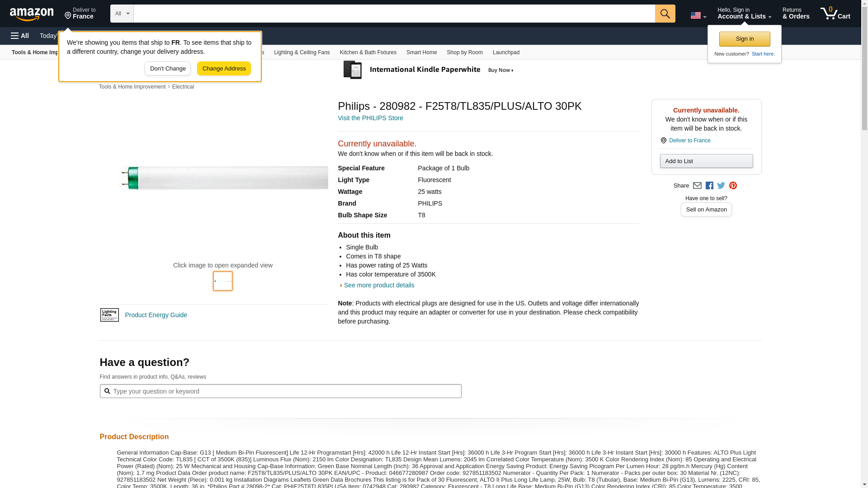The width and height of the screenshot is (868, 488).
Task: Share on Facebook icon
Action: [x=709, y=186]
